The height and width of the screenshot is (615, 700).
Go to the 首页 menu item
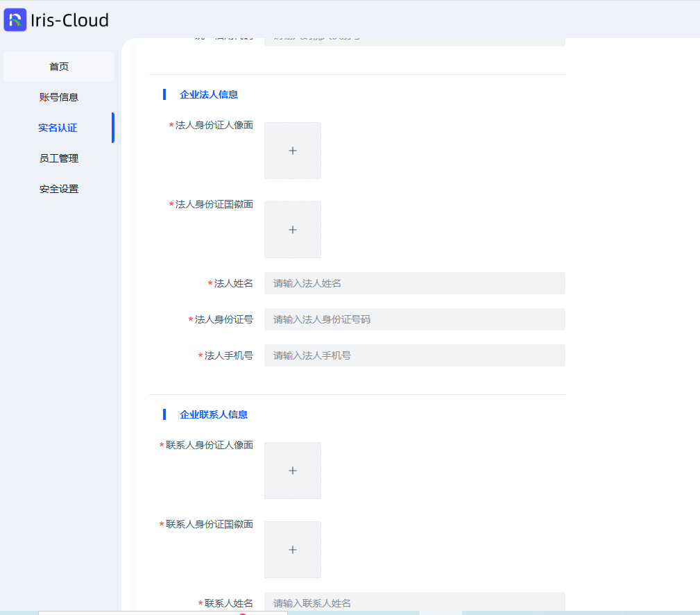tap(59, 67)
